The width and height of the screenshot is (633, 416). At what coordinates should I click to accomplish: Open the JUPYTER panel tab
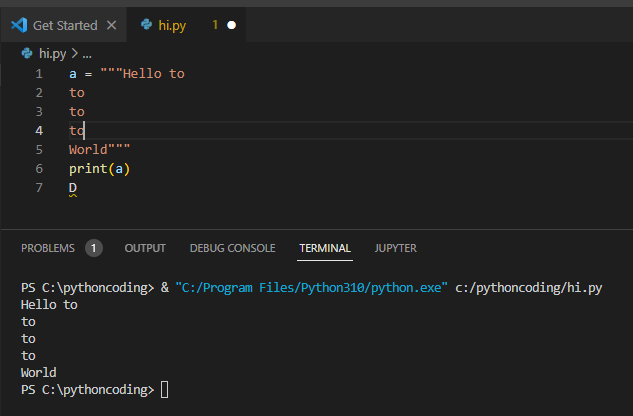point(396,248)
